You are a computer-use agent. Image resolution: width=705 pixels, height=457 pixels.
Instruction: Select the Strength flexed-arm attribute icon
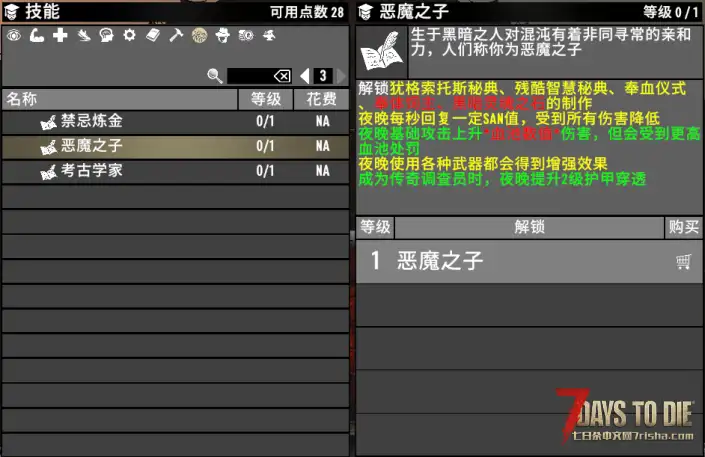[37, 35]
